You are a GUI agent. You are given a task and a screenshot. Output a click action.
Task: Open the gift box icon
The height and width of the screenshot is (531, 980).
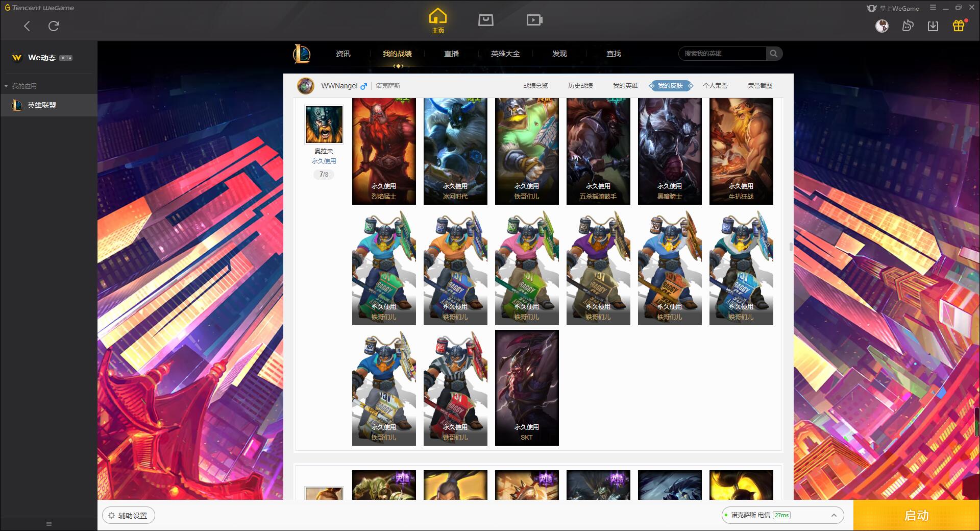(959, 26)
